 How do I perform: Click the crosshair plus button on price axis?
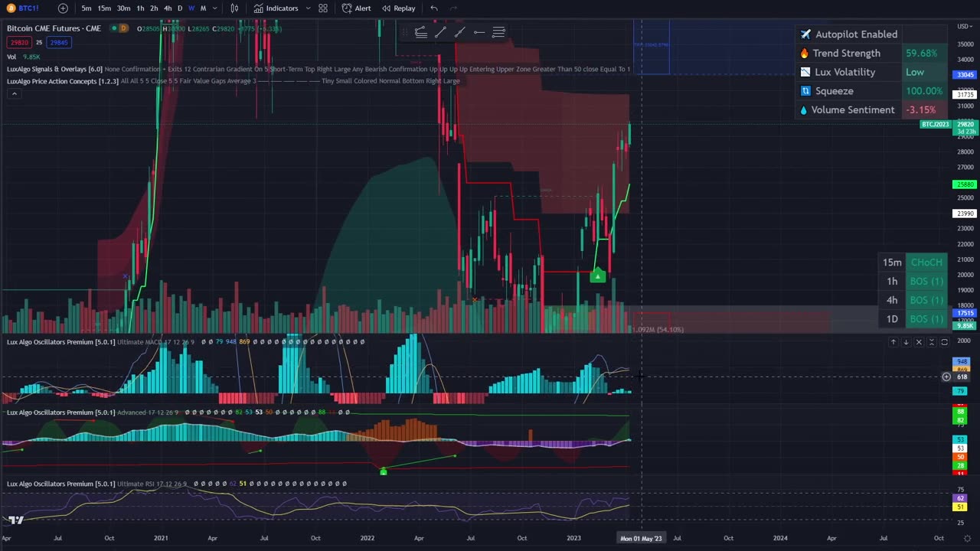pyautogui.click(x=946, y=377)
